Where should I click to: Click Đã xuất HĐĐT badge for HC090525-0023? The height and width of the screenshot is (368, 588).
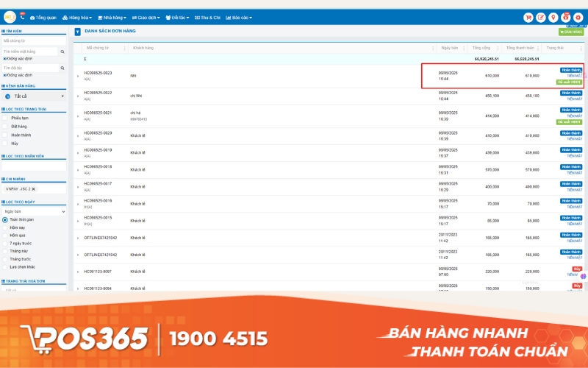569,82
